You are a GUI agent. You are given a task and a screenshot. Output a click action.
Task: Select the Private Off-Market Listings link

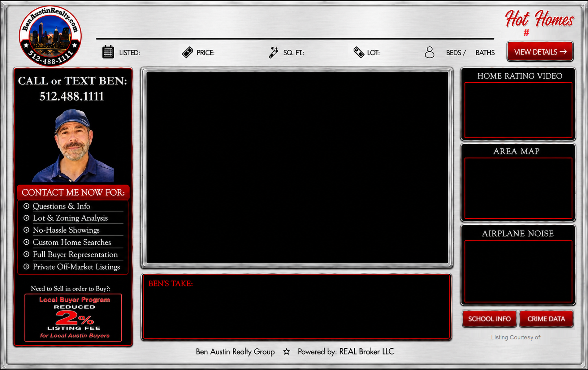tap(76, 267)
